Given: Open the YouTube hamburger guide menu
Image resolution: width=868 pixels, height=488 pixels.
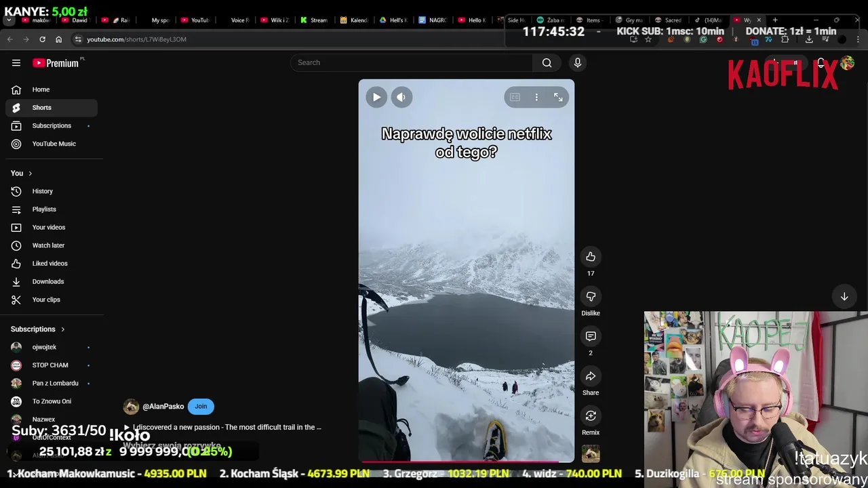Looking at the screenshot, I should point(16,63).
